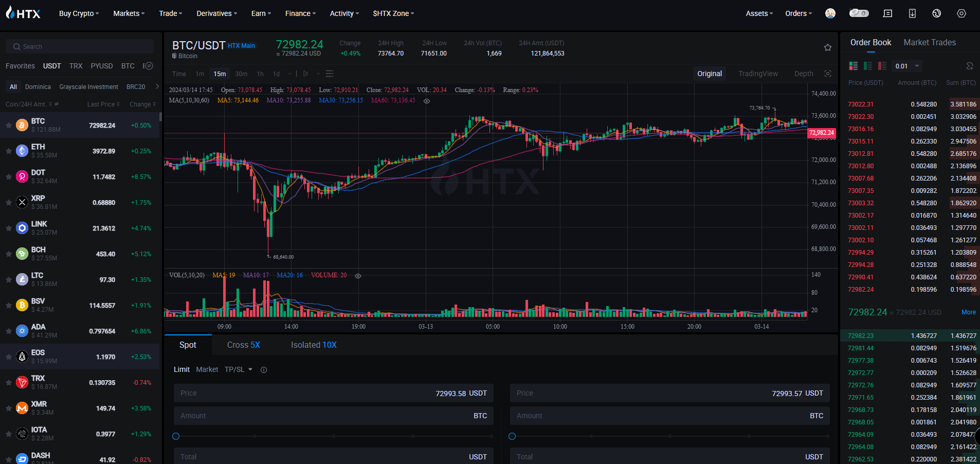Image resolution: width=980 pixels, height=464 pixels.
Task: Select the Isolated 10X margin tab
Action: click(x=314, y=345)
